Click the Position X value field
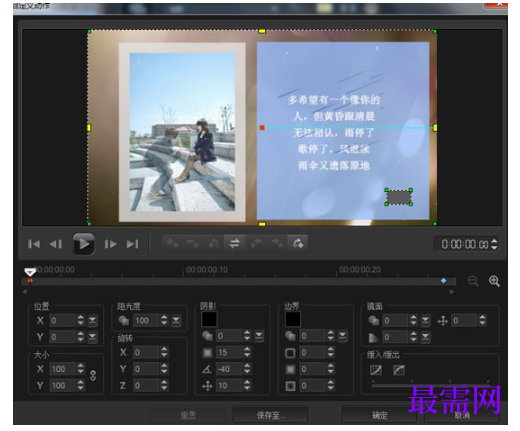The height and width of the screenshot is (431, 520). pos(62,321)
